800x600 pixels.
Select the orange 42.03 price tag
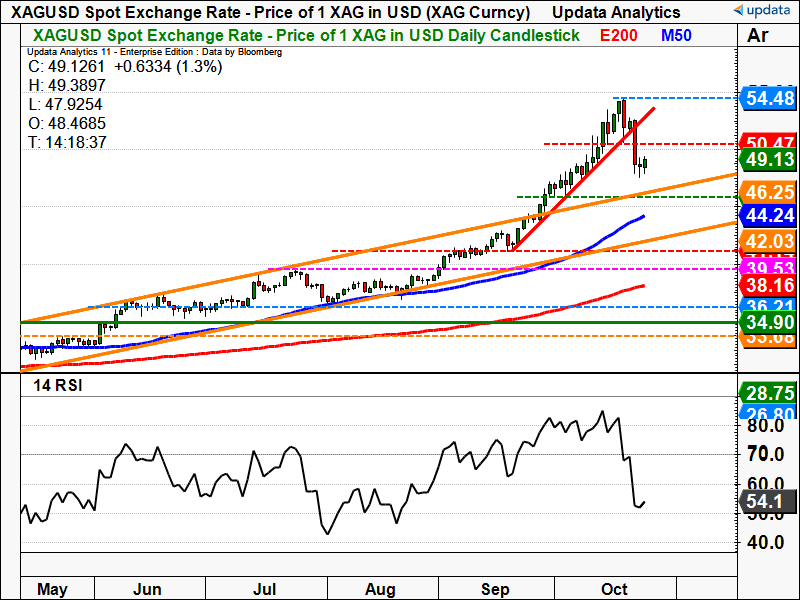click(767, 241)
